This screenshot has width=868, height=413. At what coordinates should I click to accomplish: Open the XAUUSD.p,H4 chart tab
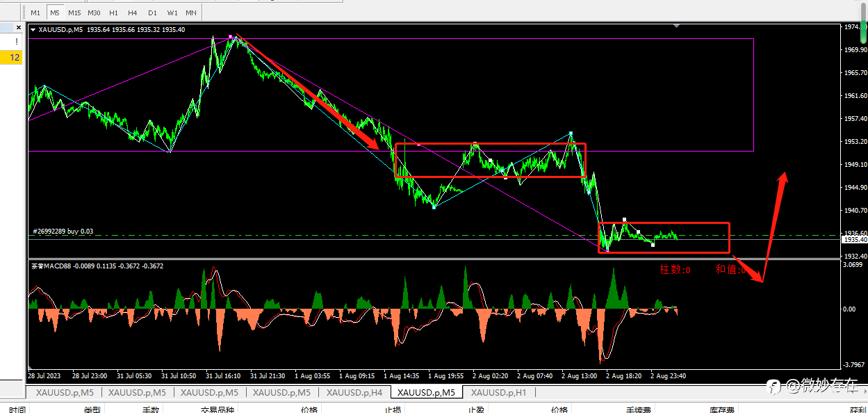point(354,392)
